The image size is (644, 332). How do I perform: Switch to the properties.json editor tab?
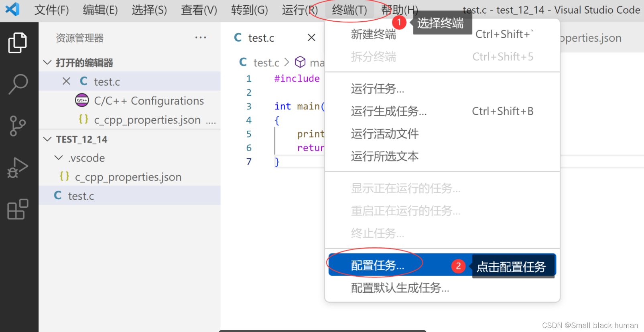click(591, 38)
